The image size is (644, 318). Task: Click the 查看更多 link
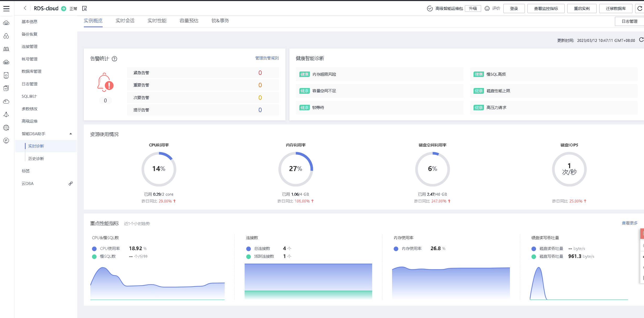coord(630,223)
